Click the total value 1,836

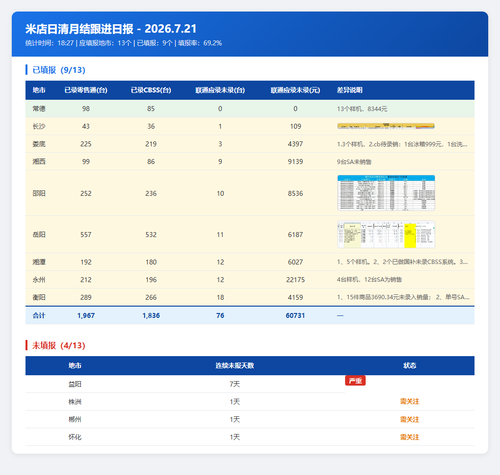[151, 315]
